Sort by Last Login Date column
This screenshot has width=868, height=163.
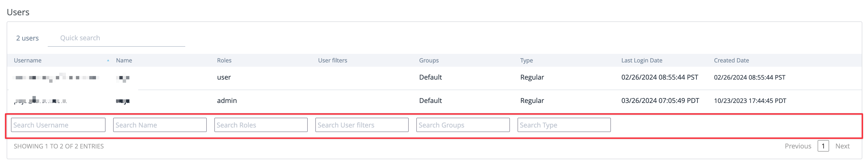pos(641,61)
